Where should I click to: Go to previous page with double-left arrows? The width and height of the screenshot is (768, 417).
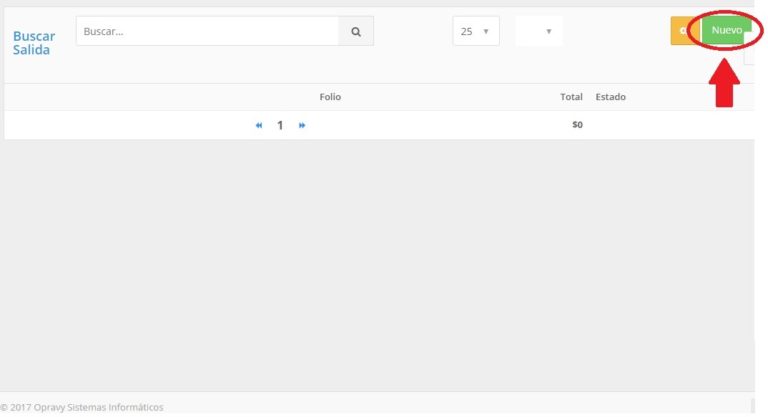point(259,125)
